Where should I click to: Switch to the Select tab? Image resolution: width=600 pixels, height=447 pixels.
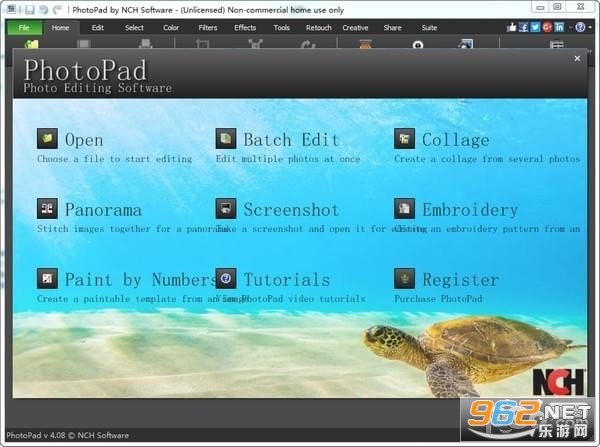(134, 28)
